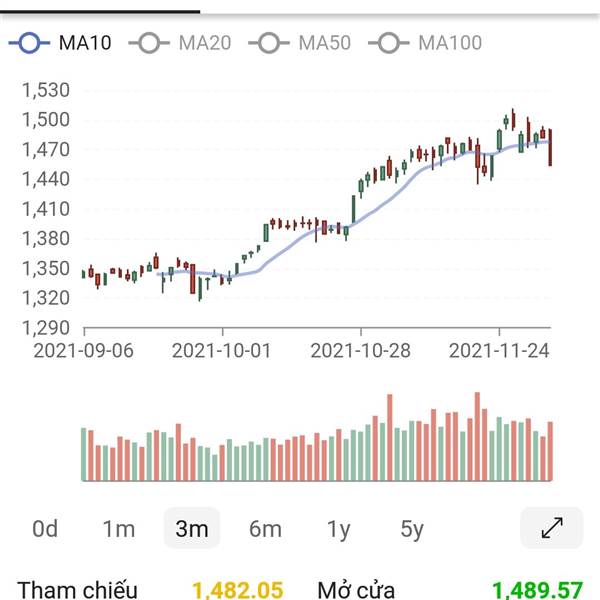Click the last red candlestick on the chart

point(550,147)
